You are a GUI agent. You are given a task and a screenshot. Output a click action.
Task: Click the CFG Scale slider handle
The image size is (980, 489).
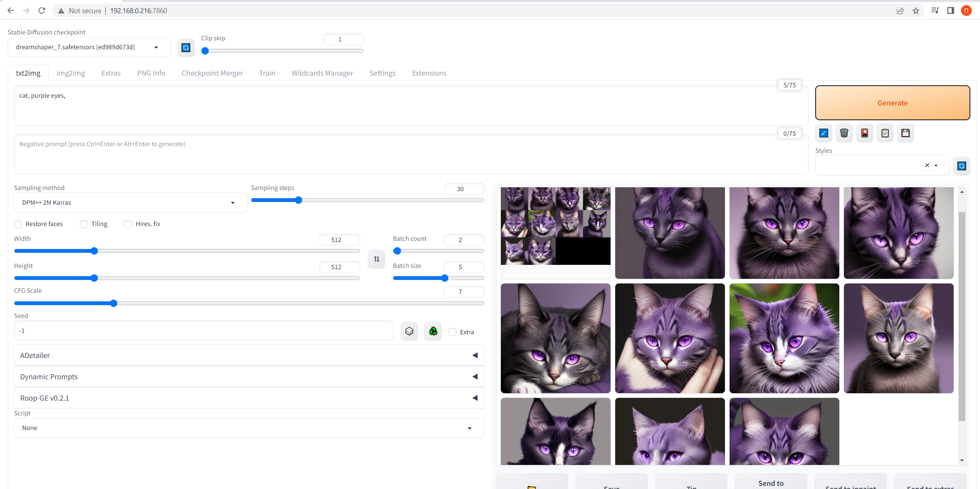tap(113, 303)
